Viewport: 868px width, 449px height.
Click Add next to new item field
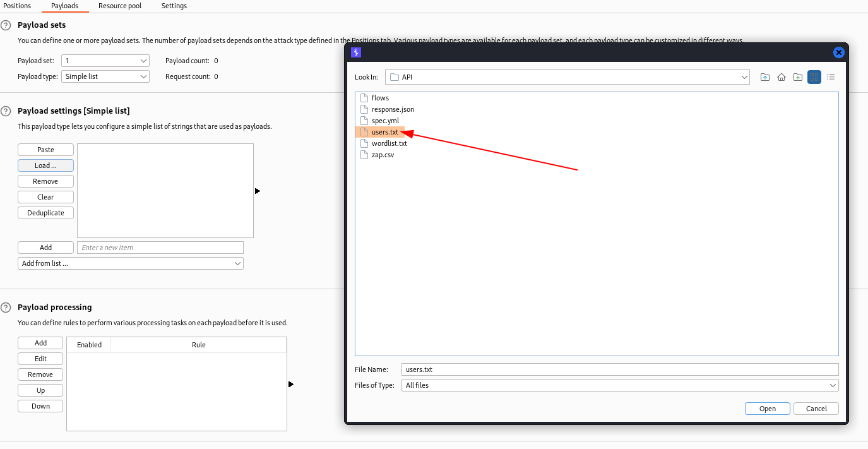[x=45, y=248]
